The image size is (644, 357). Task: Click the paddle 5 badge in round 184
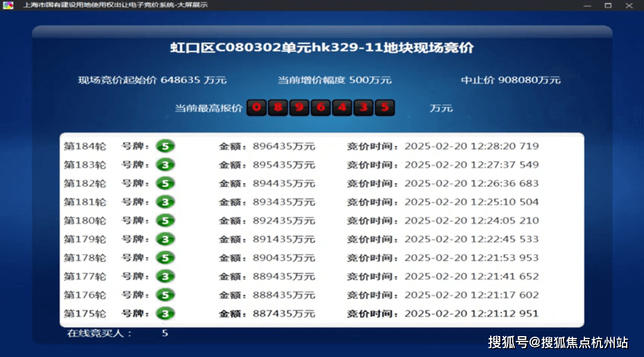click(x=165, y=146)
